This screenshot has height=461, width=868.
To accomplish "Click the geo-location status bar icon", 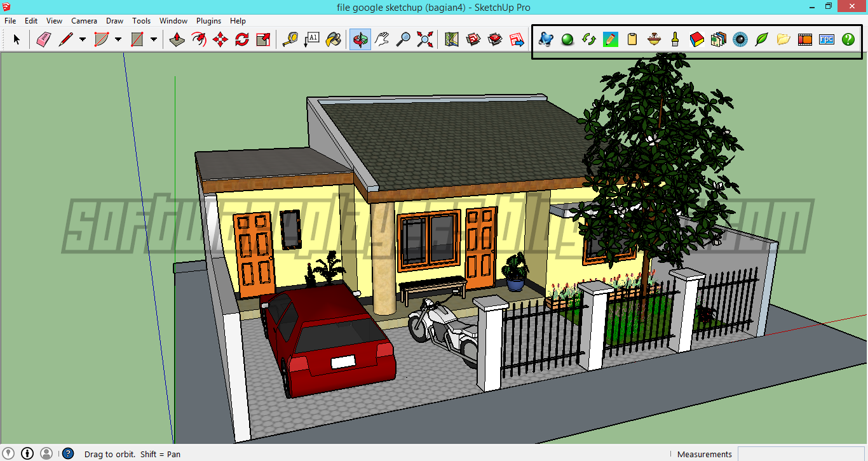I will [x=9, y=453].
